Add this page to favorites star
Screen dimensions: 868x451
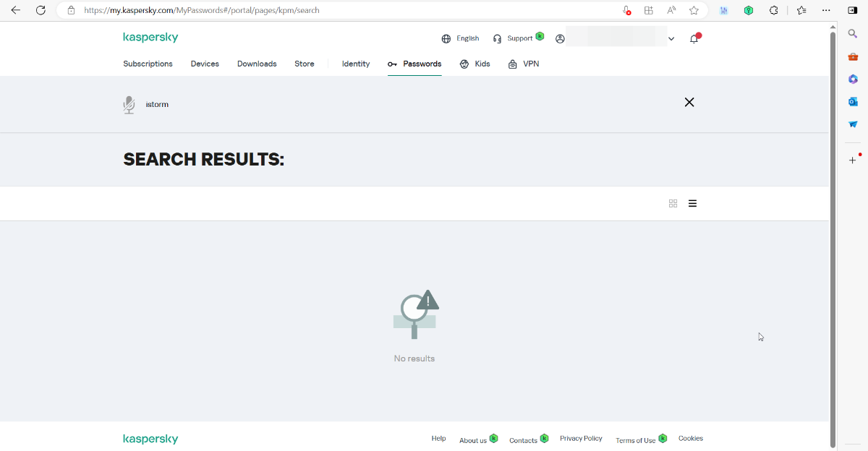click(x=694, y=11)
